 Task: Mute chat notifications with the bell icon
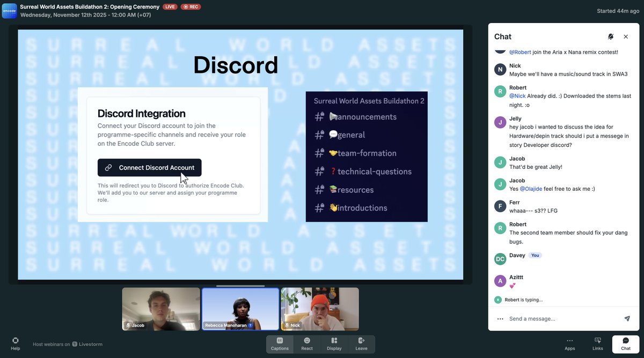(x=611, y=36)
